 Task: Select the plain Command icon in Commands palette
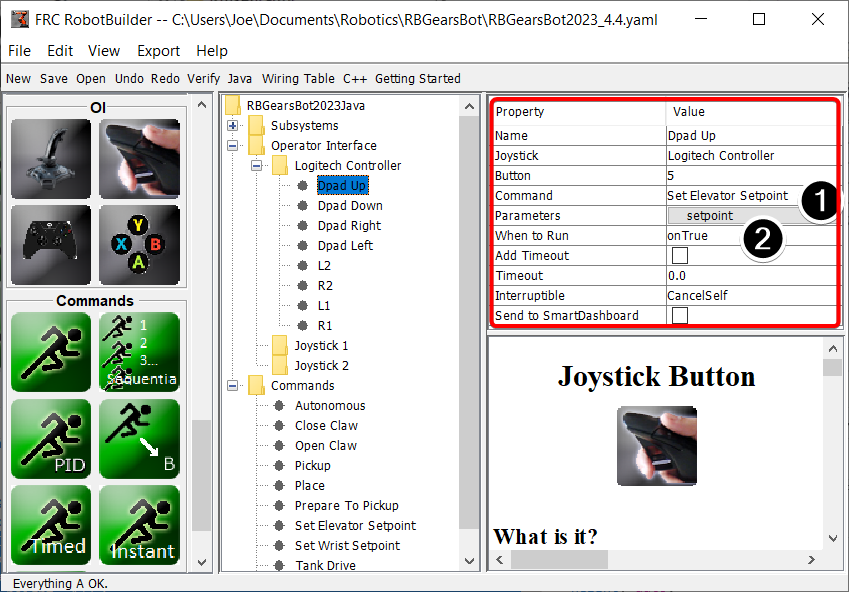50,352
